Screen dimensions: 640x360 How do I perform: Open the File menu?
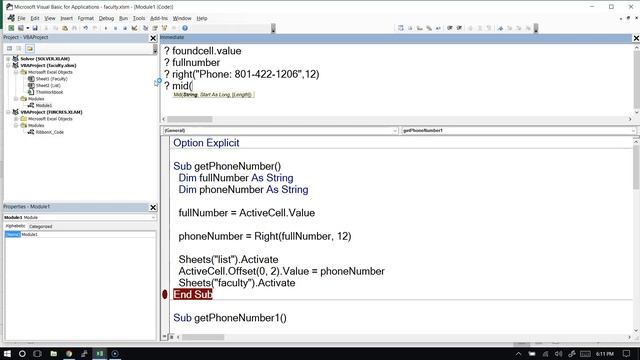21,18
